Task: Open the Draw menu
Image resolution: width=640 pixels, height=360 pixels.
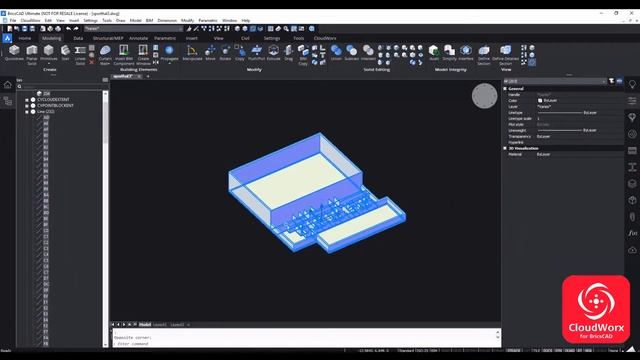Action: tap(120, 20)
